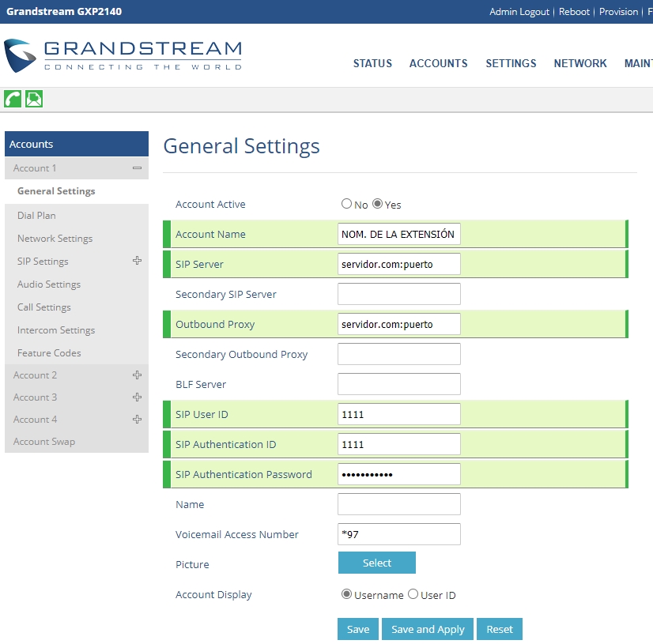Reboot the phone via the Reboot link

[x=574, y=12]
